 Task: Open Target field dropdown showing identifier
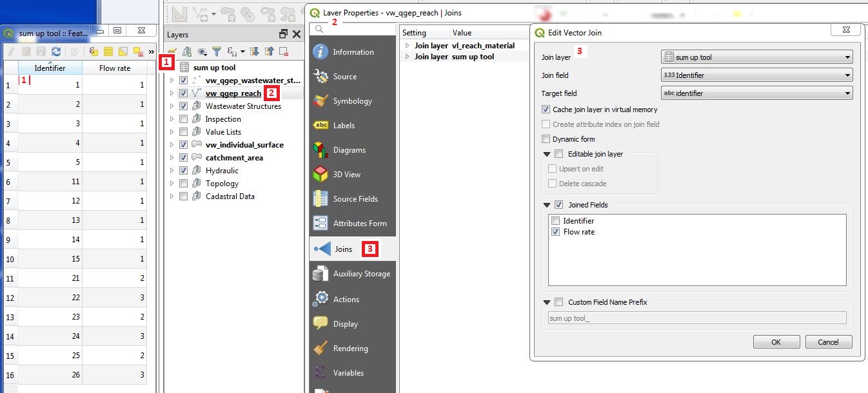(757, 93)
